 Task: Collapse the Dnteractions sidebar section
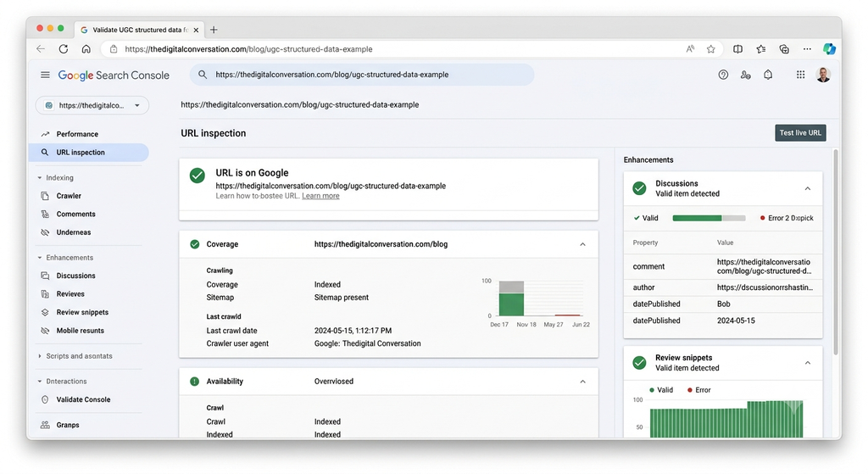click(39, 382)
